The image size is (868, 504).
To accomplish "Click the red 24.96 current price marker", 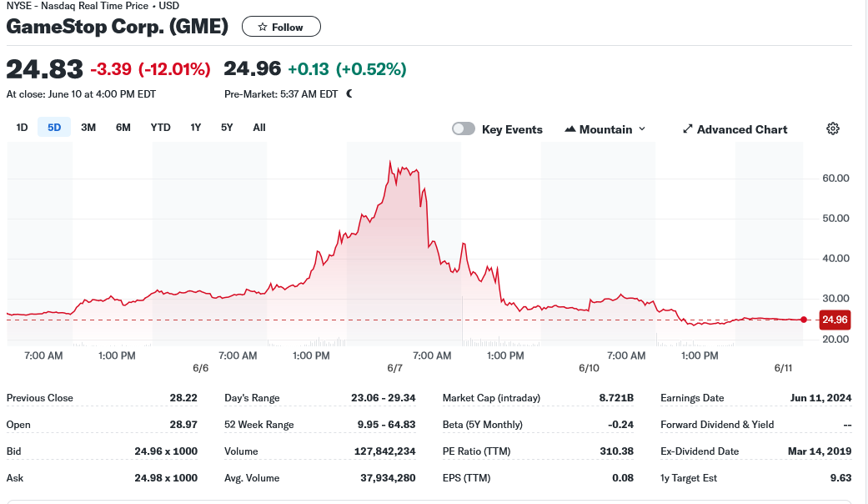I will 835,320.
